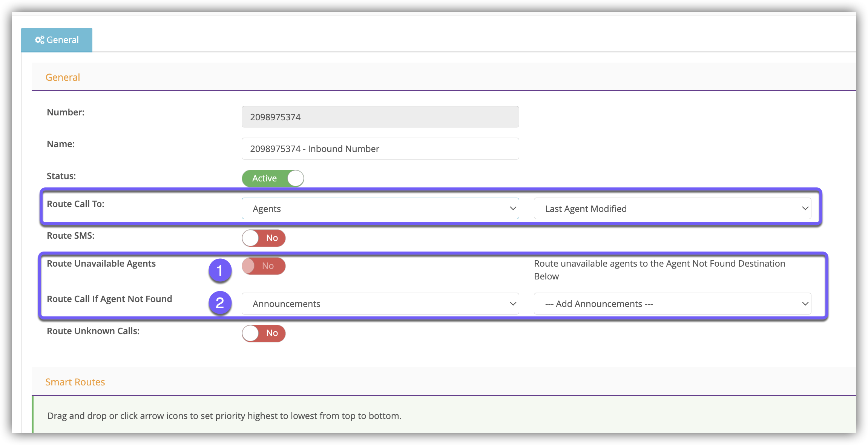Toggle the Status switch showing Active
Screen dimensions: 868x445
click(273, 178)
